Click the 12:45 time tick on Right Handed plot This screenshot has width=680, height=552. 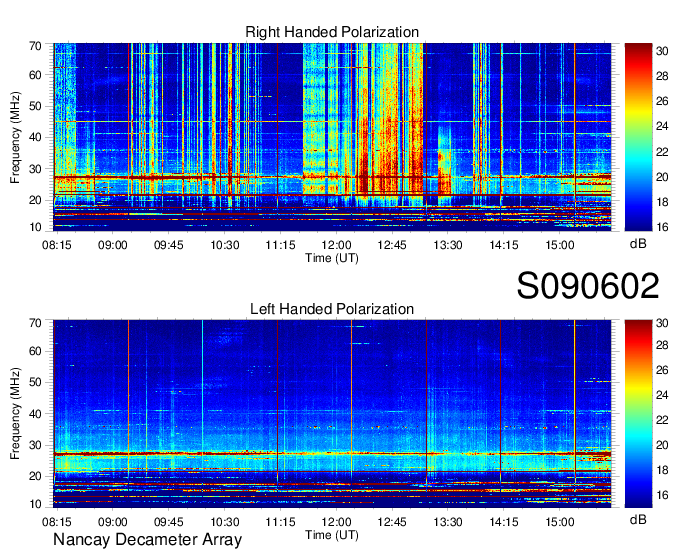[x=392, y=245]
